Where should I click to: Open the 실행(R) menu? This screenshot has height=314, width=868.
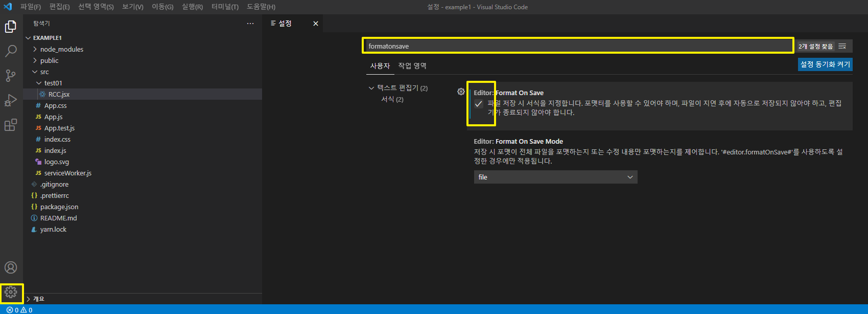(192, 7)
